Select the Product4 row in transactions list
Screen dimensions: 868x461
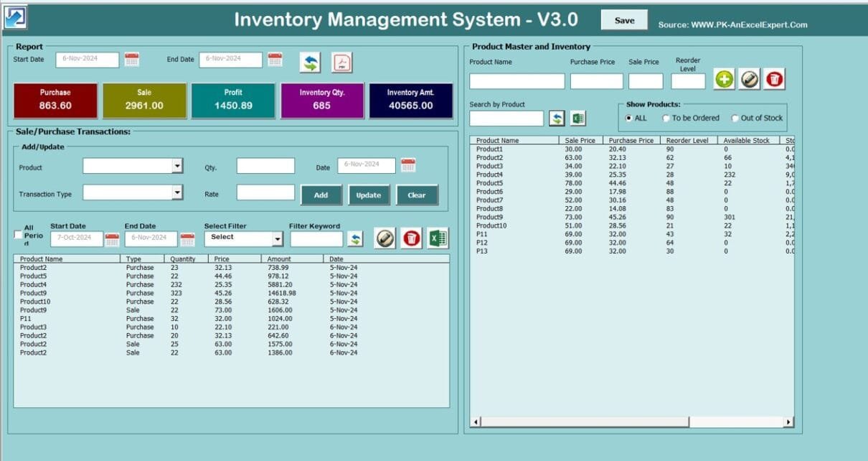(x=231, y=284)
